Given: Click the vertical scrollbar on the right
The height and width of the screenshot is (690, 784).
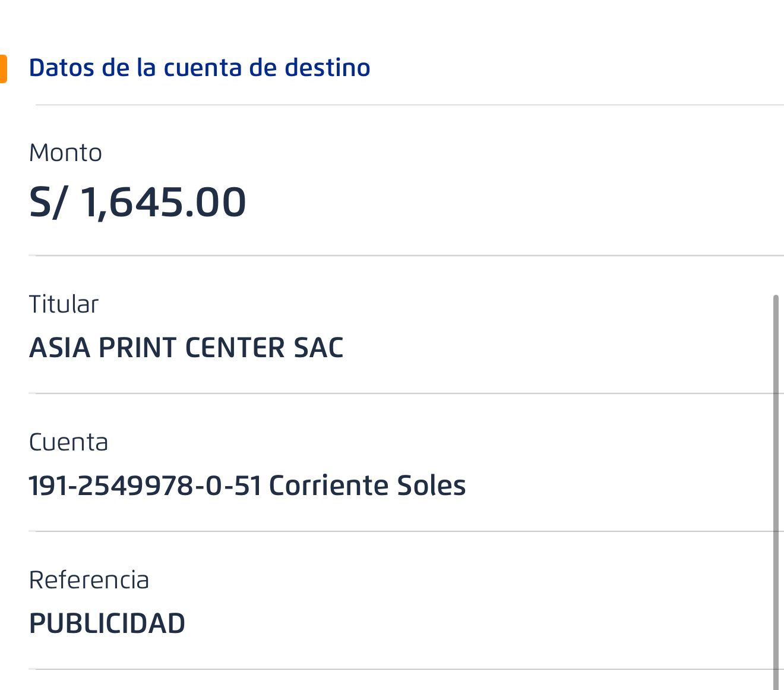Looking at the screenshot, I should point(776,487).
